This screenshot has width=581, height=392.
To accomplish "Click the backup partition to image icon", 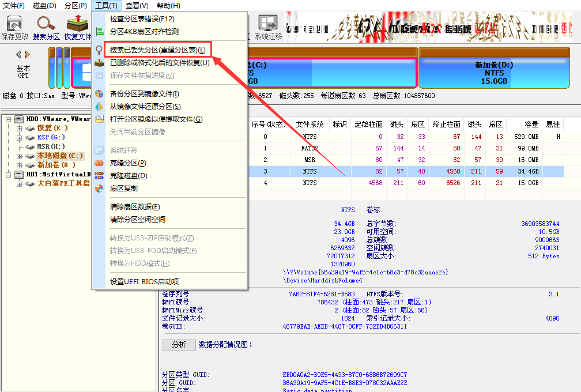I will point(99,94).
